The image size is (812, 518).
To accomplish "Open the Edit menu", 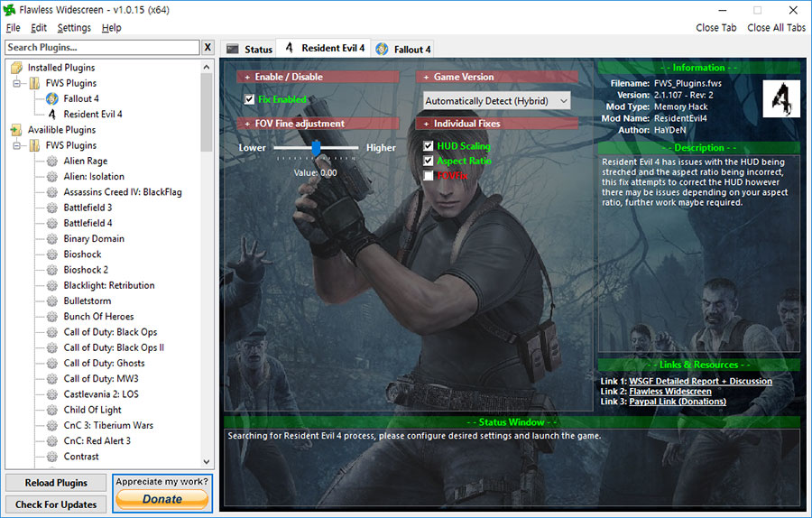I will [39, 27].
